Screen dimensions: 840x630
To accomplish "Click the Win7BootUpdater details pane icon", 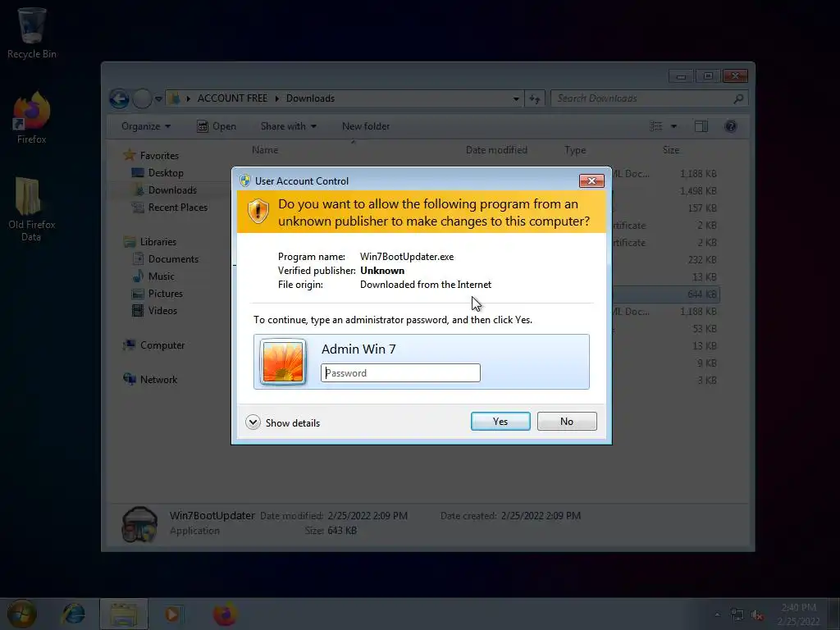I will point(139,524).
